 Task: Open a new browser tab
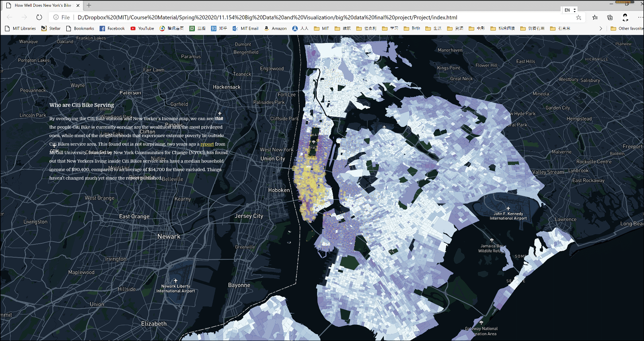coord(89,5)
